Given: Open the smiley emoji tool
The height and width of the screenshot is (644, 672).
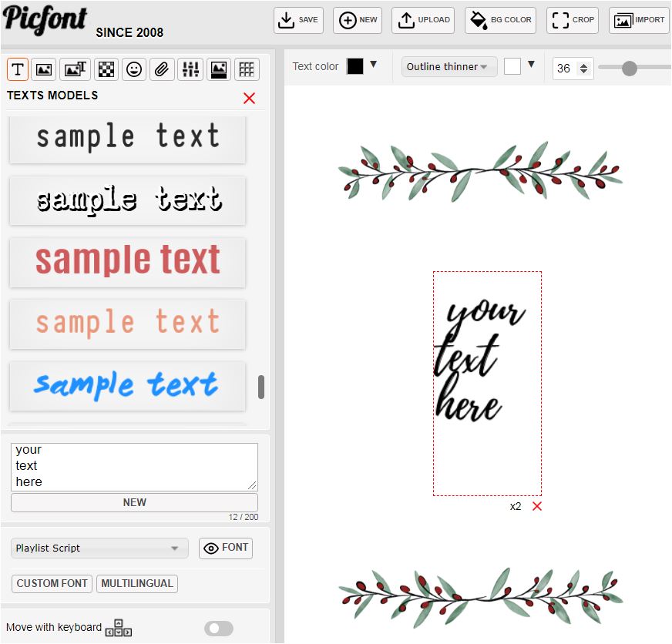Looking at the screenshot, I should pyautogui.click(x=134, y=69).
